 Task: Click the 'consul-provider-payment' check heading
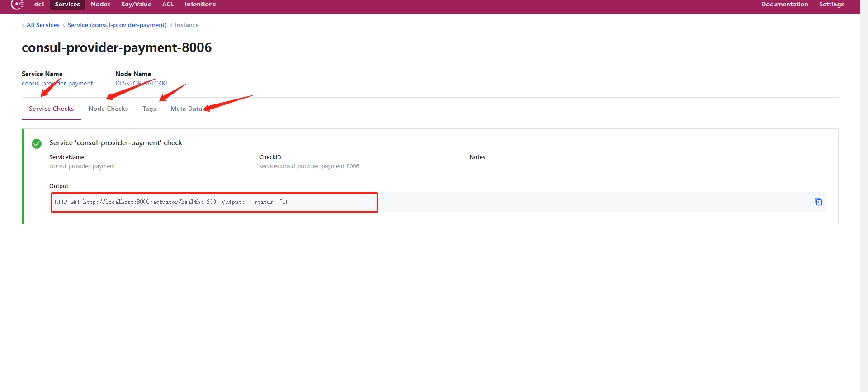click(116, 143)
